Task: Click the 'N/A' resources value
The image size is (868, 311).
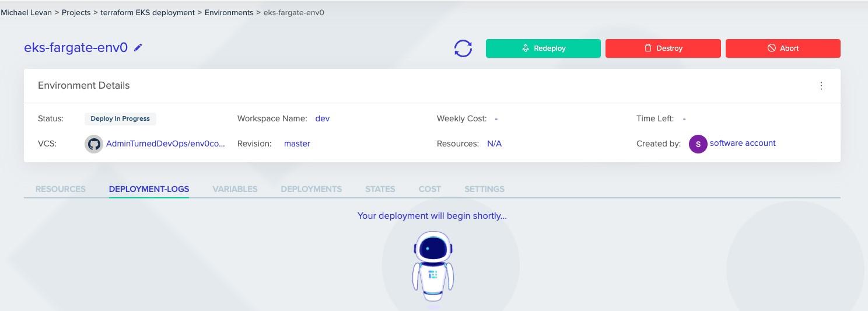Action: (x=495, y=144)
